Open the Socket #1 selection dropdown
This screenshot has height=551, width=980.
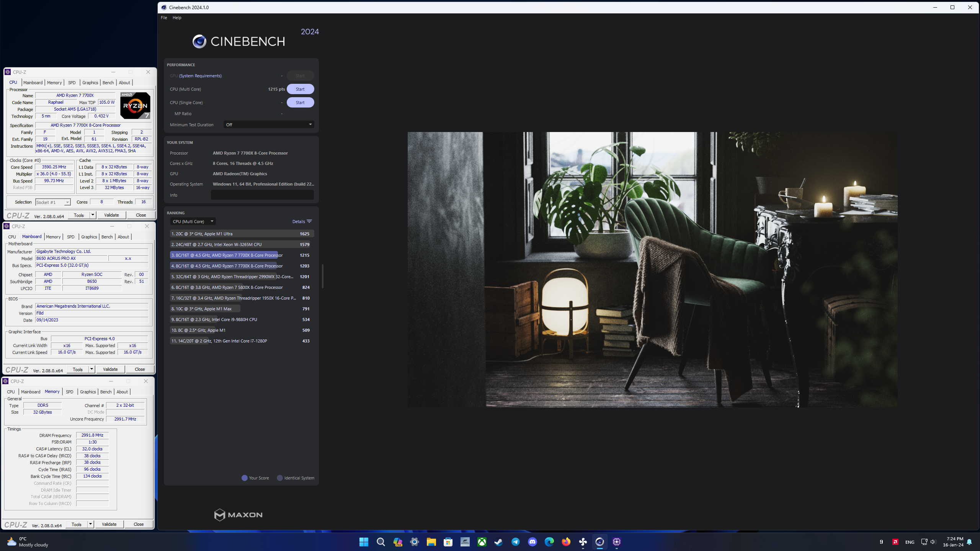pos(53,202)
